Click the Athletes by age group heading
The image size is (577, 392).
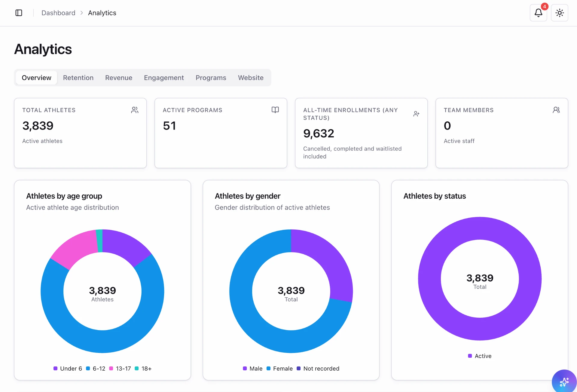(x=64, y=196)
